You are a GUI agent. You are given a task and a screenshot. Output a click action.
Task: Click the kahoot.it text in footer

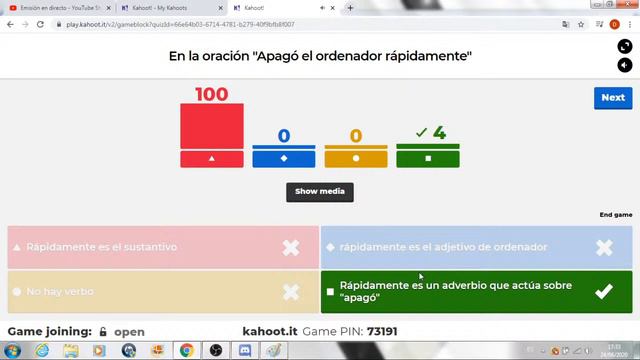(270, 331)
